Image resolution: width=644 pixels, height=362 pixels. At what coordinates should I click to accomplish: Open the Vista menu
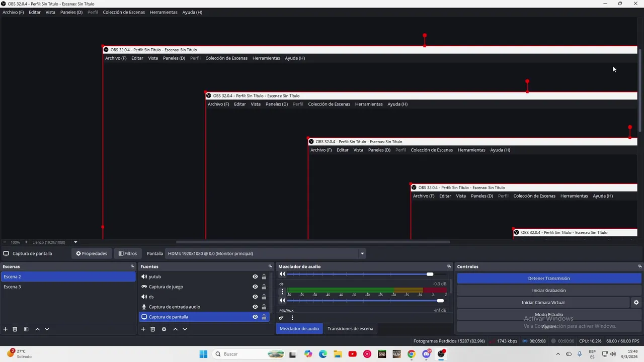50,12
